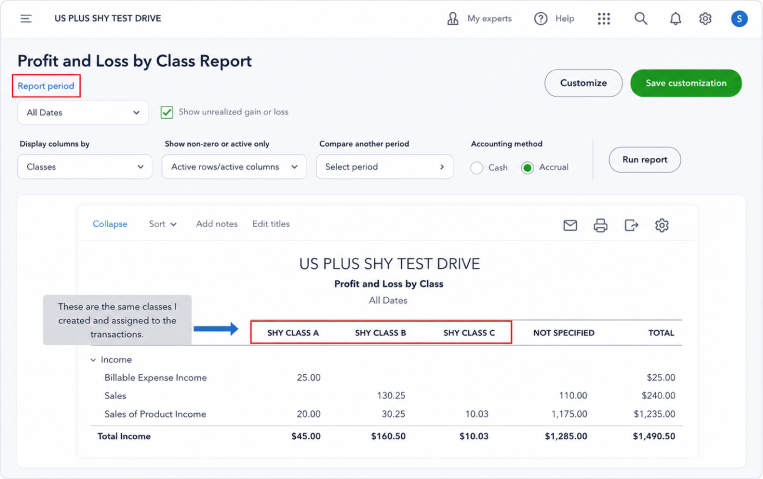Open the top-bar settings gear
This screenshot has width=763, height=479.
pyautogui.click(x=705, y=18)
